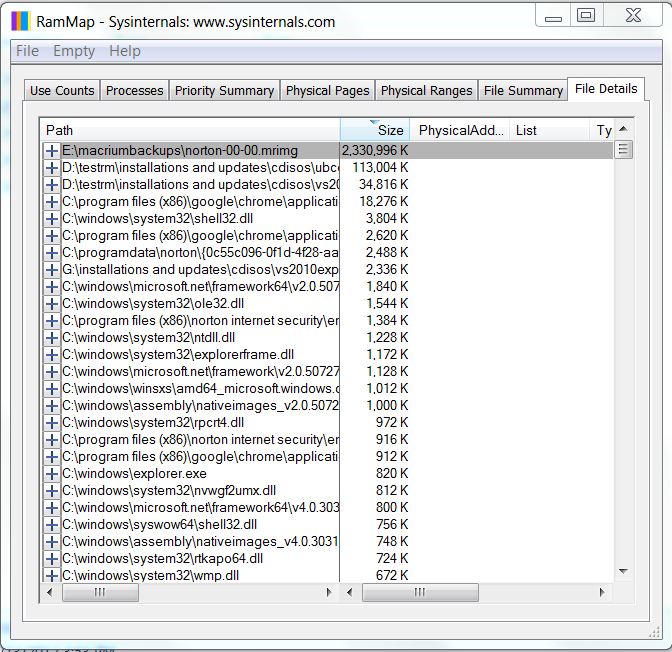
Task: Expand the rtkapo64.dll entry
Action: pos(52,559)
